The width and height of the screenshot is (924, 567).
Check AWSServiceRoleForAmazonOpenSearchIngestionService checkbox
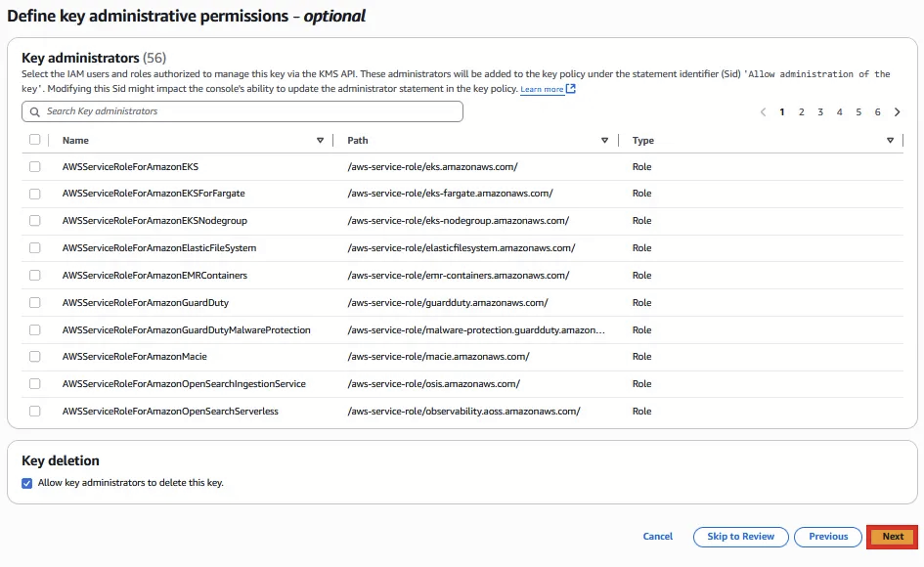35,383
